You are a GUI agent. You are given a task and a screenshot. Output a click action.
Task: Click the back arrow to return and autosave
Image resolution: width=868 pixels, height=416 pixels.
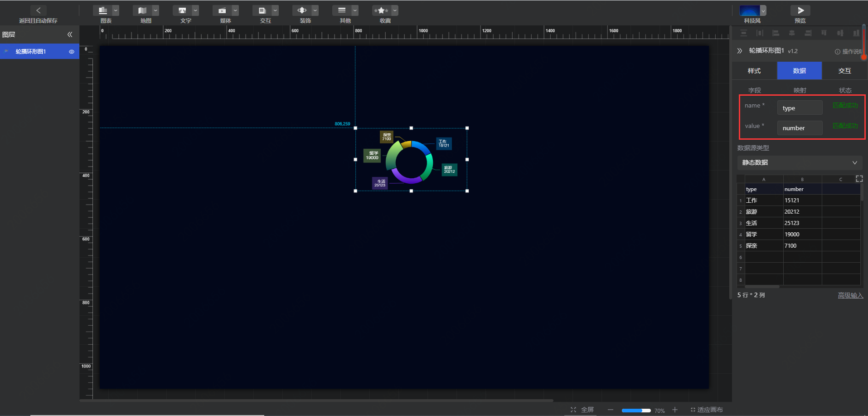click(38, 10)
